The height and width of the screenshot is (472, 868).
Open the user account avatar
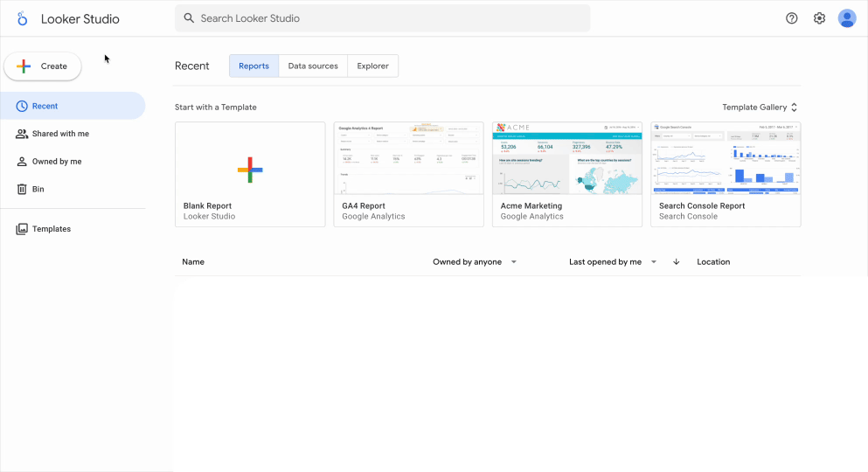847,18
